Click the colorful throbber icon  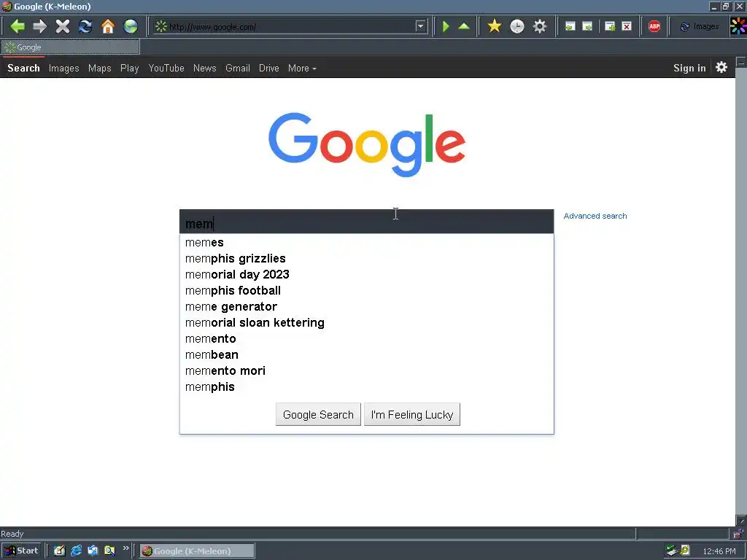pos(738,26)
